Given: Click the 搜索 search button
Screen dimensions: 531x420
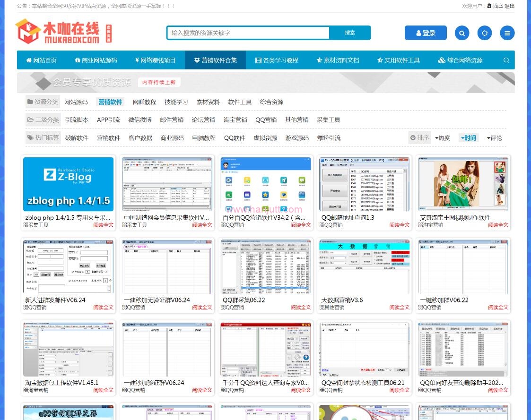Looking at the screenshot, I should coord(350,33).
